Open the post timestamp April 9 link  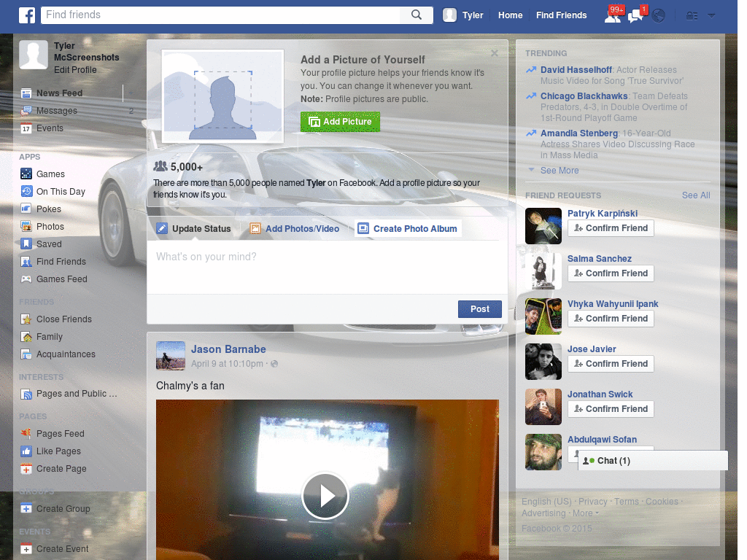(227, 364)
